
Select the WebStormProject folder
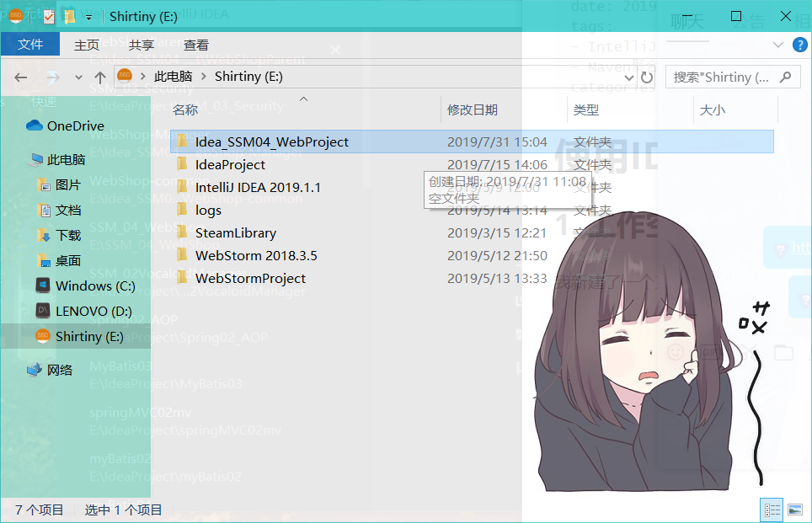tap(250, 279)
